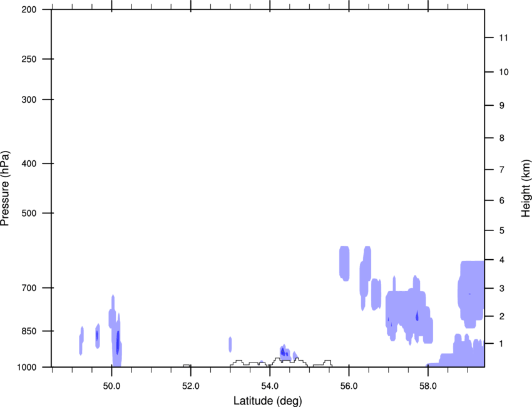Click the tall light-blue column at latitude 56

click(344, 264)
